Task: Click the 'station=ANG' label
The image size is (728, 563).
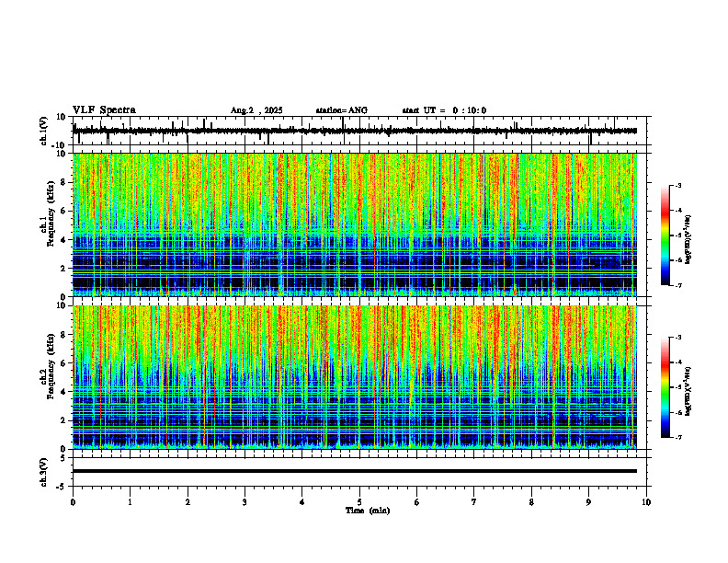Action: [x=342, y=110]
